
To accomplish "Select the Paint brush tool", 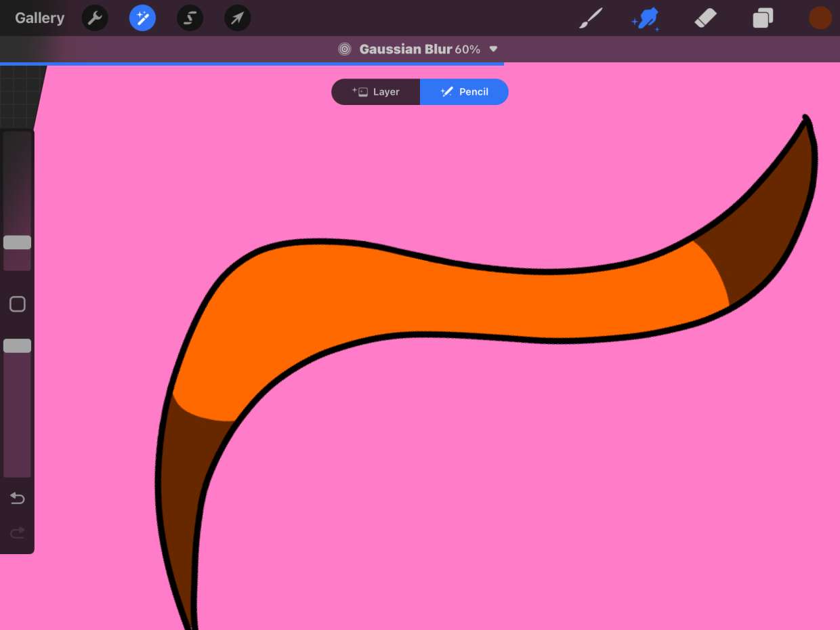I will click(591, 18).
